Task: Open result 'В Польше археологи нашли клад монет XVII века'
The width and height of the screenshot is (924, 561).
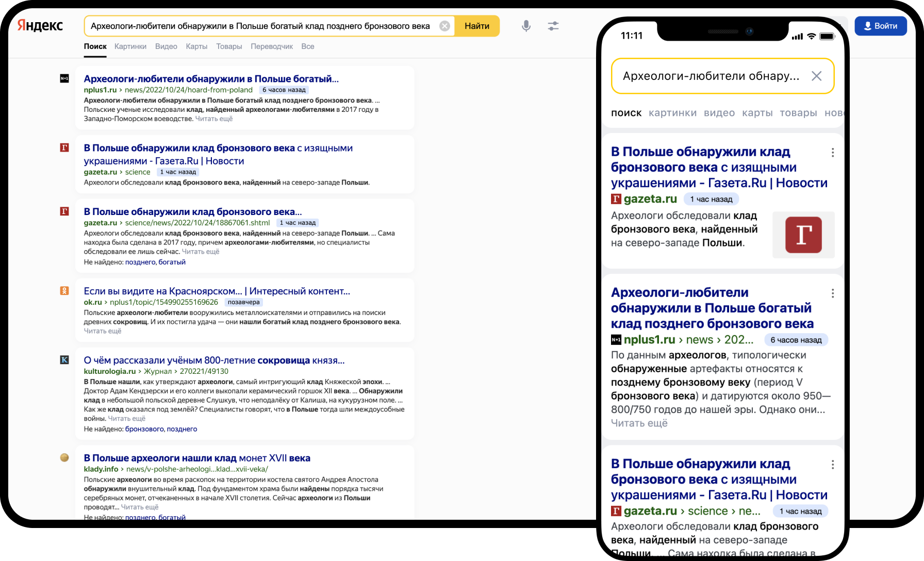Action: [197, 458]
